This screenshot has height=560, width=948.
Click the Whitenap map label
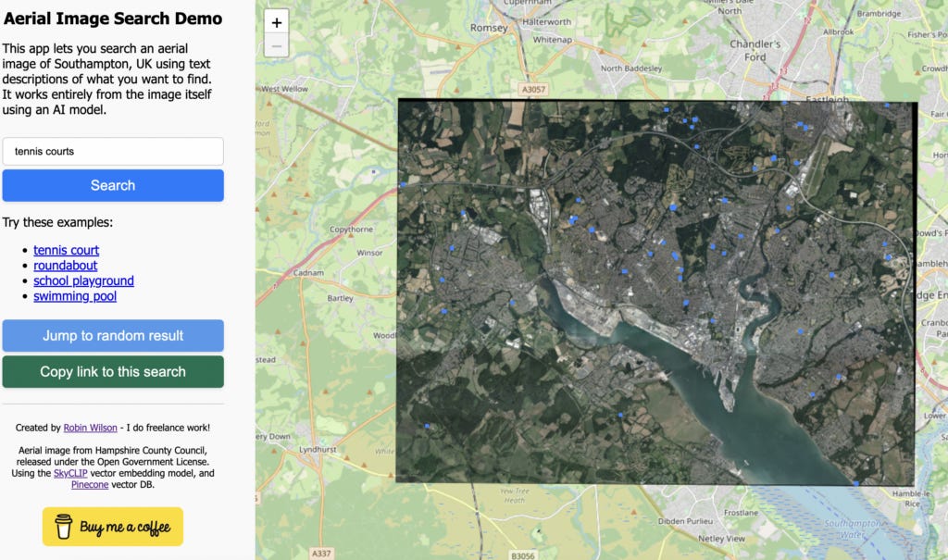[x=552, y=39]
